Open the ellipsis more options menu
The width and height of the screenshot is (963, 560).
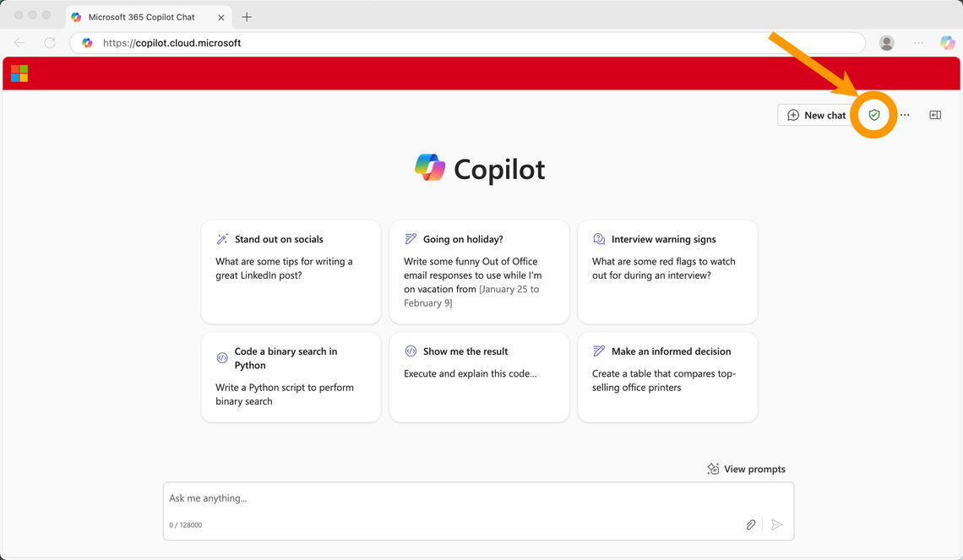(905, 114)
